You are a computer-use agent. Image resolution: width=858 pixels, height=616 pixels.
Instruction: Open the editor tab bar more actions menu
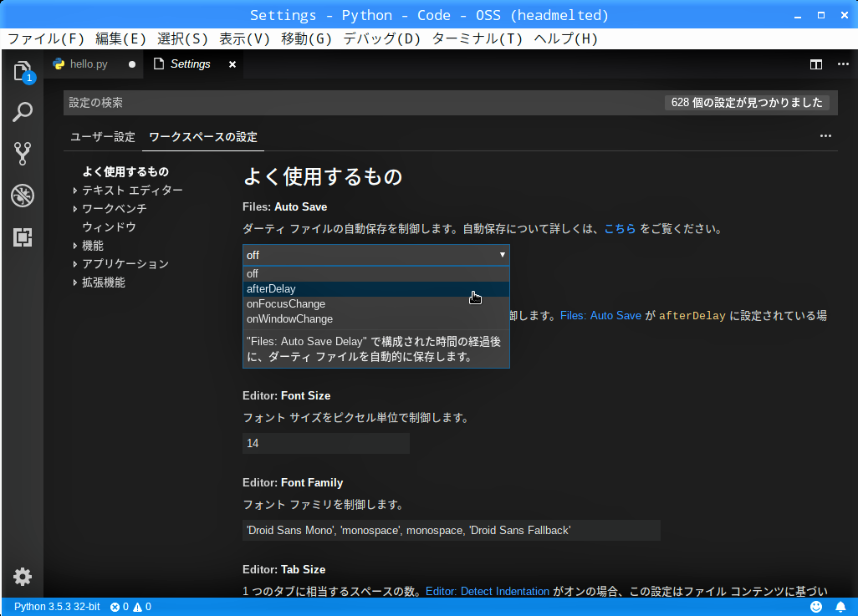coord(843,64)
